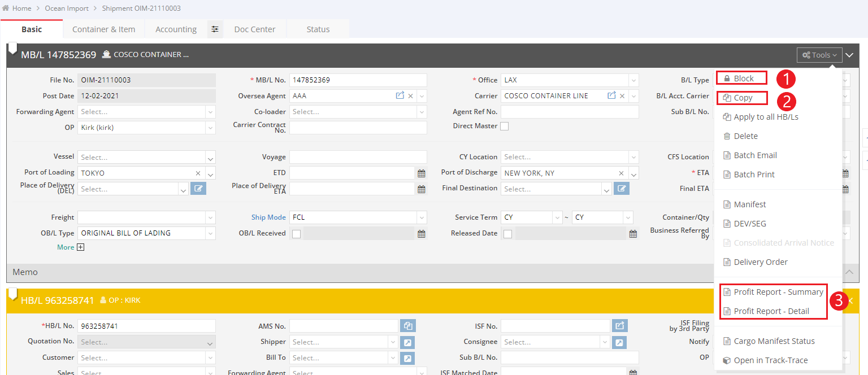The image size is (868, 375).
Task: Open Carrier COSCO external link icon
Action: 611,96
